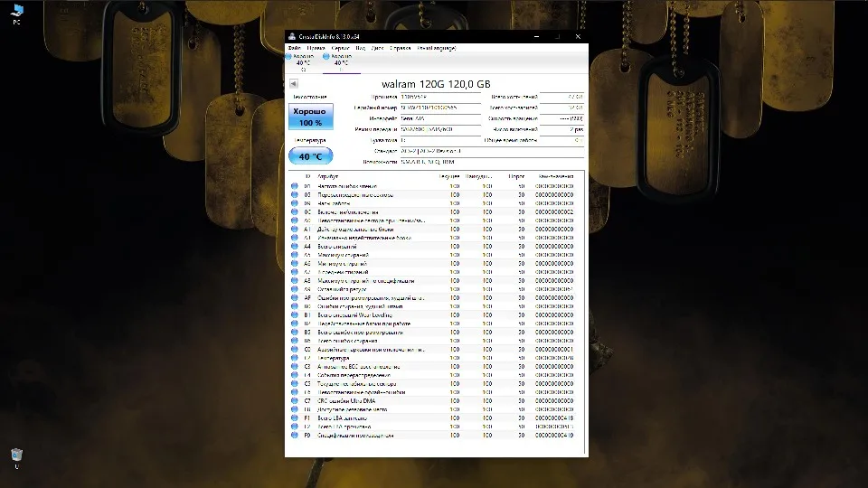Click status circle of AF Ошибки программирования row
The height and width of the screenshot is (488, 868).
pyautogui.click(x=295, y=297)
